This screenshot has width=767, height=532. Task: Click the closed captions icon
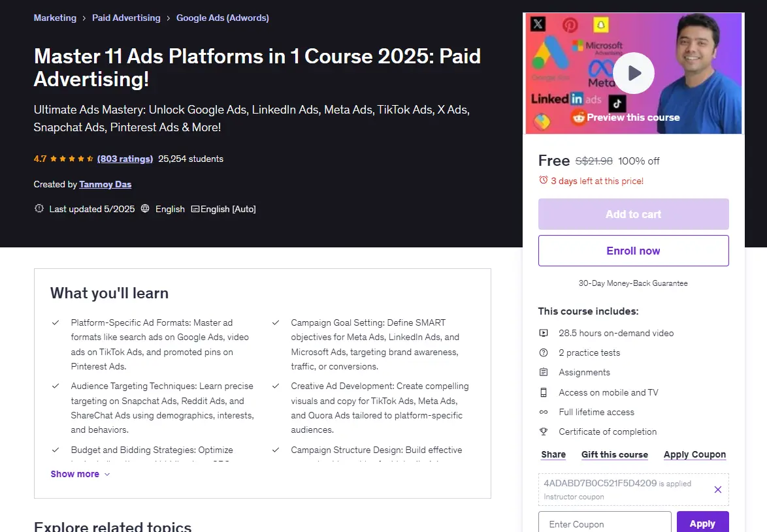[x=195, y=209]
